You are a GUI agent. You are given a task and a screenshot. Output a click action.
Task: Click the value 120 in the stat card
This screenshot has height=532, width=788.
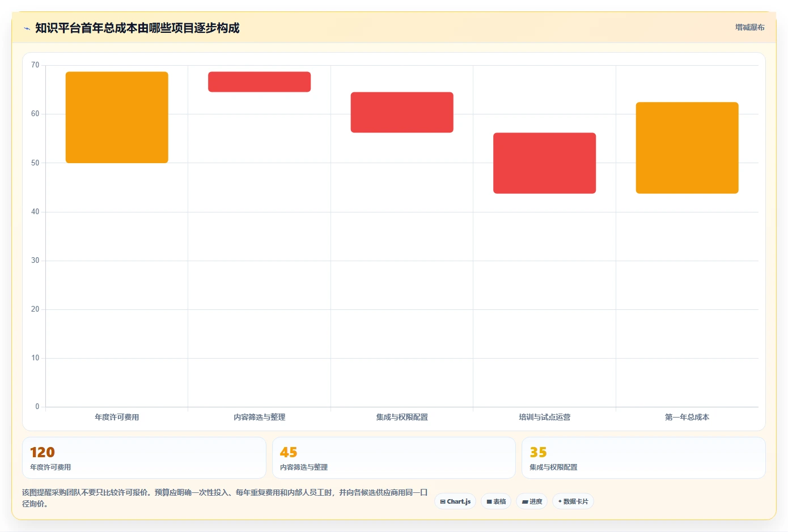[x=42, y=452]
